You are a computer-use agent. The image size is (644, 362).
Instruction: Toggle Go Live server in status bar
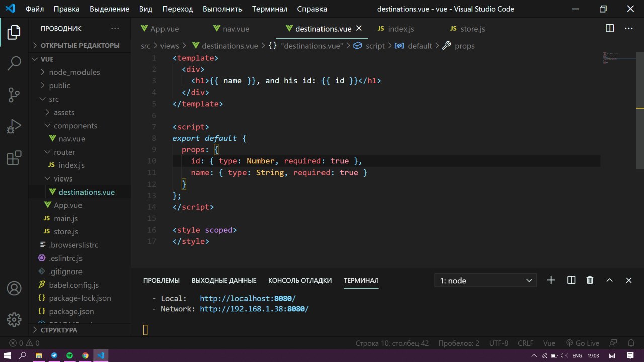point(583,343)
